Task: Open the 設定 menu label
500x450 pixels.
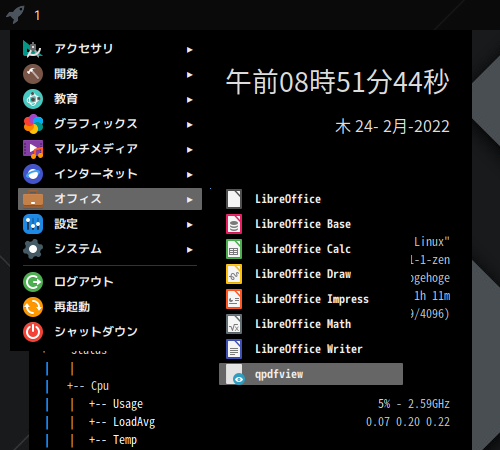Action: coord(66,224)
